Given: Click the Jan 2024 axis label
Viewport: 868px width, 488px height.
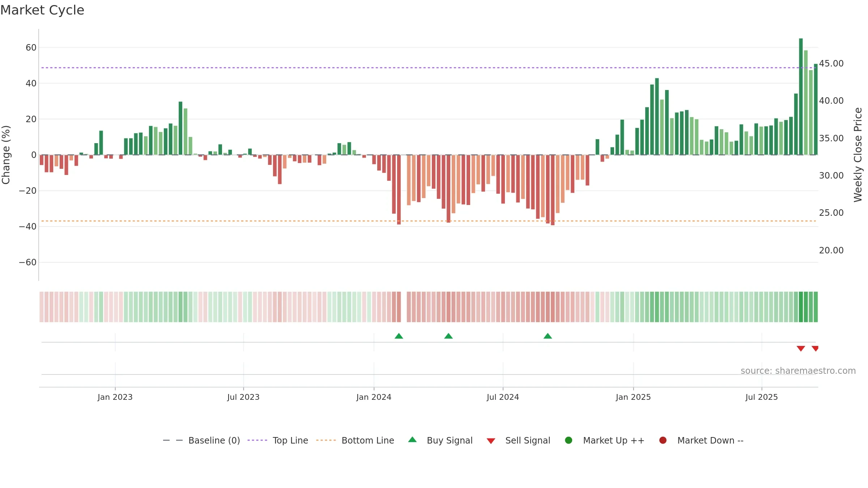Looking at the screenshot, I should [x=374, y=397].
